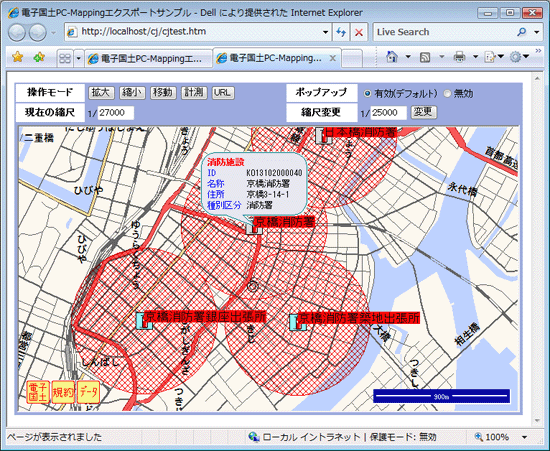Click the URL button
The width and height of the screenshot is (550, 451).
223,93
